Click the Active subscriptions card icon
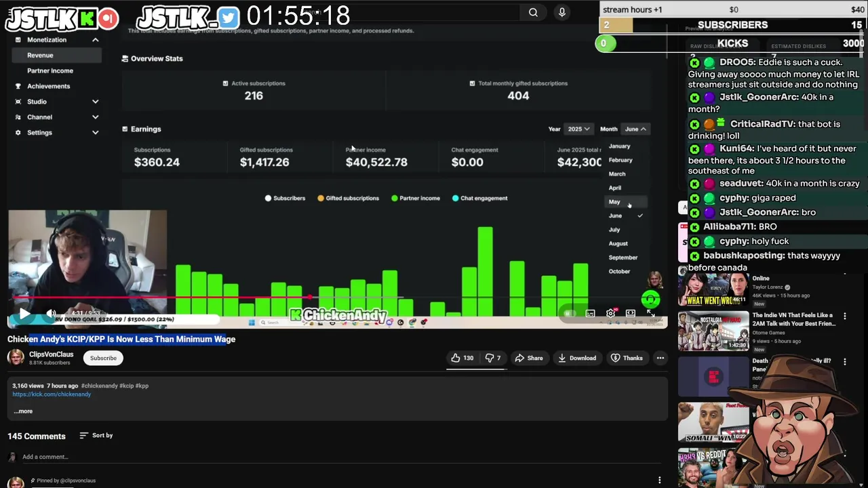The height and width of the screenshot is (488, 868). point(225,83)
